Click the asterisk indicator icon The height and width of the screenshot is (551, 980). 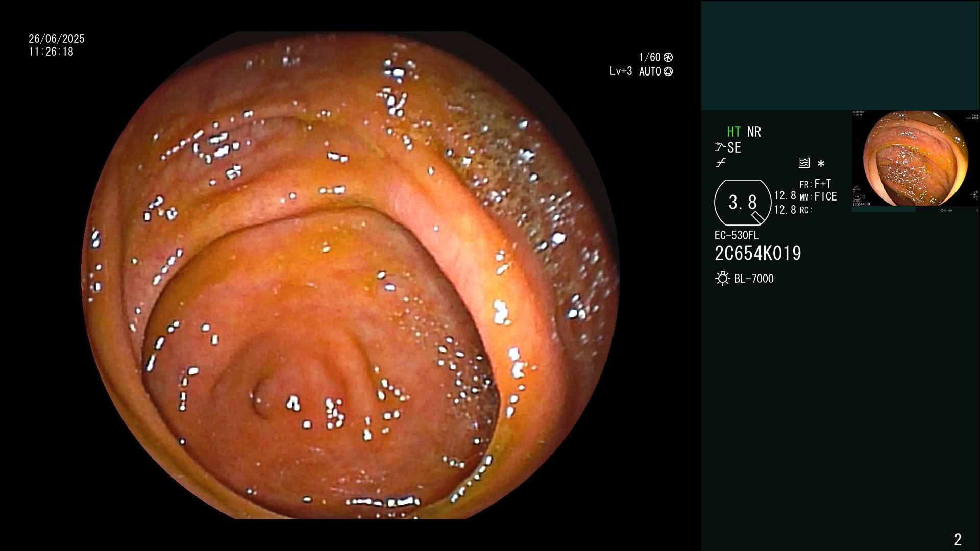(821, 164)
